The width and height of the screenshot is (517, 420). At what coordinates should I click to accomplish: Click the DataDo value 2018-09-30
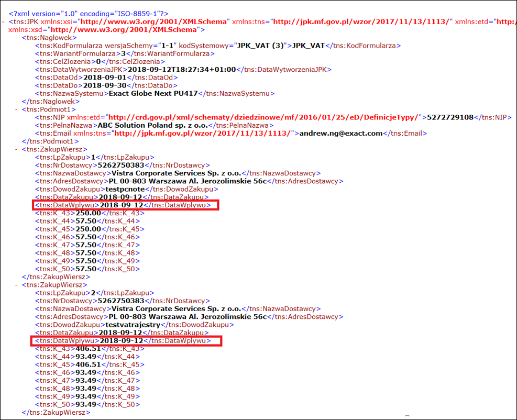[104, 85]
